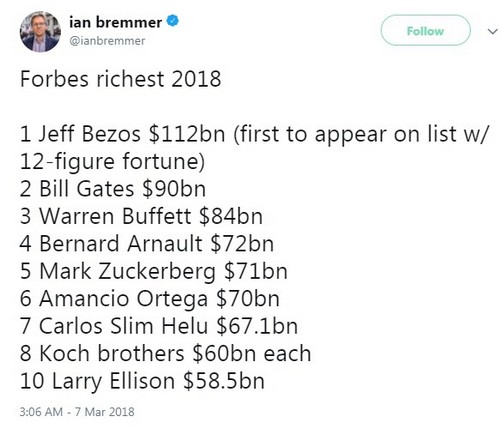Click the Warren Buffett $84bn entry
Screen dimensions: 500x429
[x=141, y=216]
